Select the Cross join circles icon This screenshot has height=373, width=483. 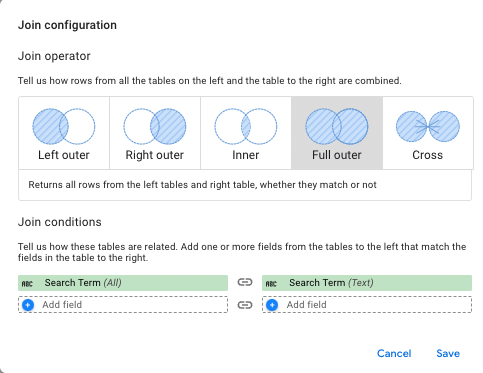[428, 126]
